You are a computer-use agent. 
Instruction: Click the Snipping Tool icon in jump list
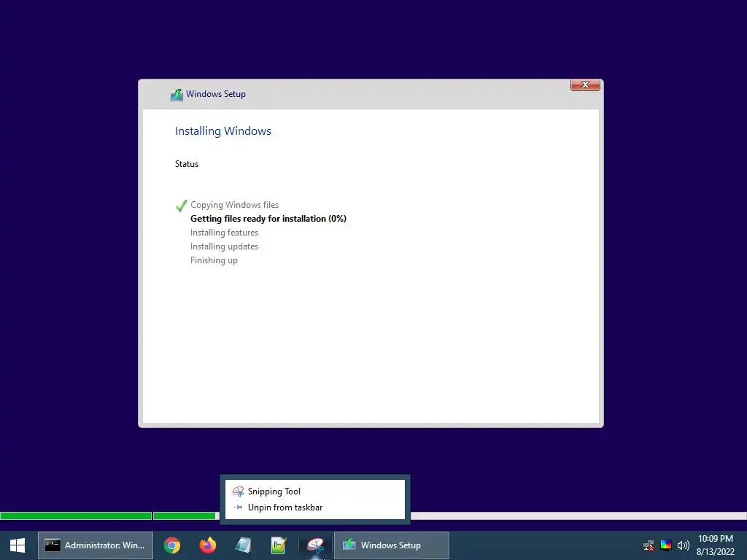pos(238,491)
